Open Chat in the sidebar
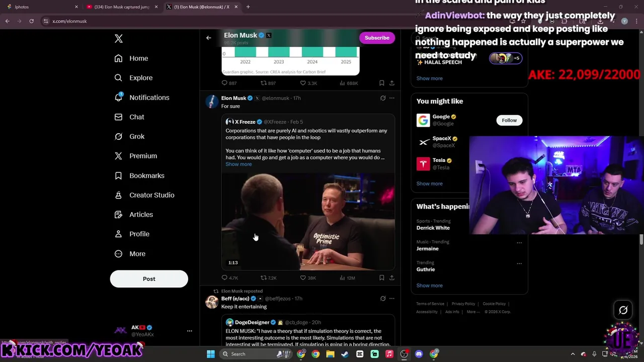644x362 pixels. point(129,117)
